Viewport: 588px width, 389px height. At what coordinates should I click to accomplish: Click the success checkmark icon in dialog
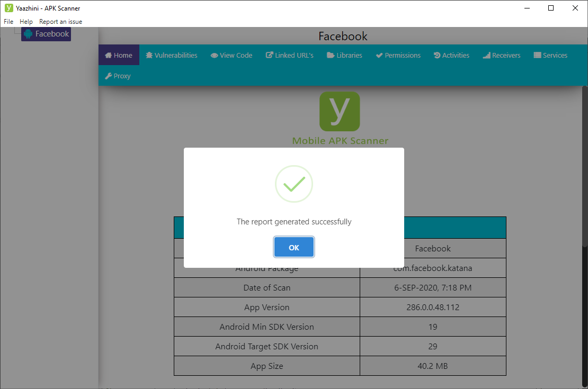pos(294,184)
